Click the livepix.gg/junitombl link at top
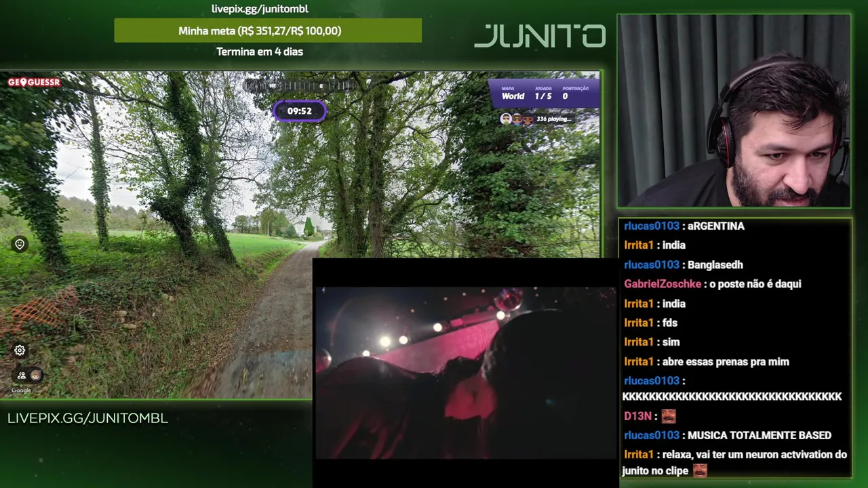 tap(260, 9)
